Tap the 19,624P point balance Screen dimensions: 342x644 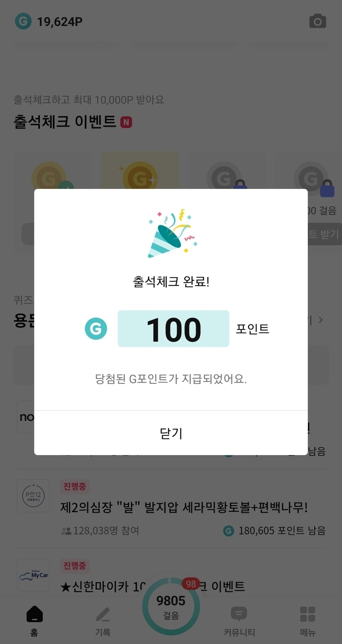point(60,21)
